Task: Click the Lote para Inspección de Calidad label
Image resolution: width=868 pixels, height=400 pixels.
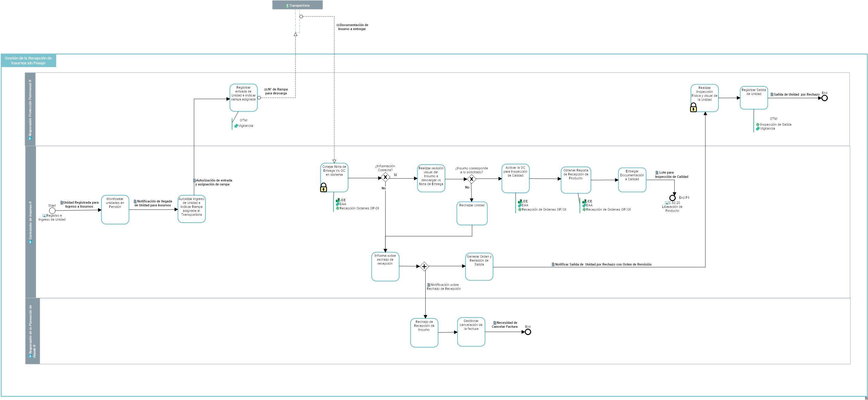Action: pyautogui.click(x=672, y=175)
